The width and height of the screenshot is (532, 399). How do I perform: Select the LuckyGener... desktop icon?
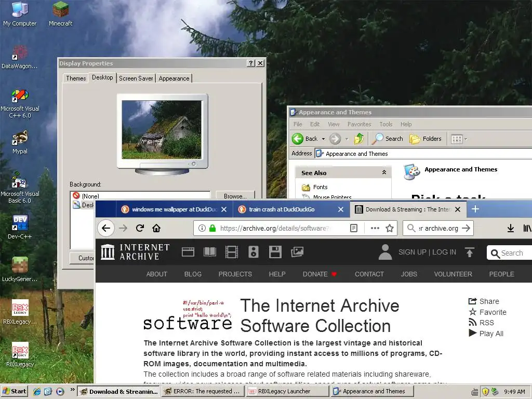20,270
